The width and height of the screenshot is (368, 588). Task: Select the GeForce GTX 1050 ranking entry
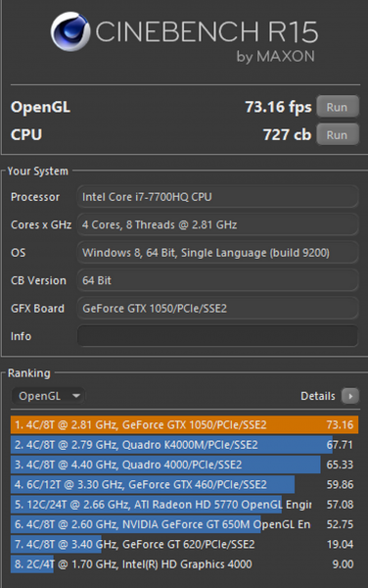(x=184, y=425)
